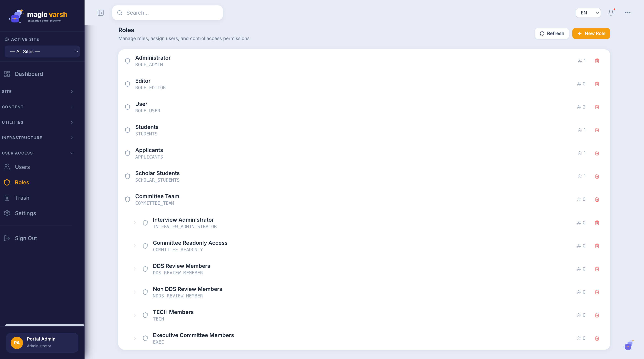The image size is (644, 359).
Task: Delete the Committee Team role
Action: (x=597, y=199)
